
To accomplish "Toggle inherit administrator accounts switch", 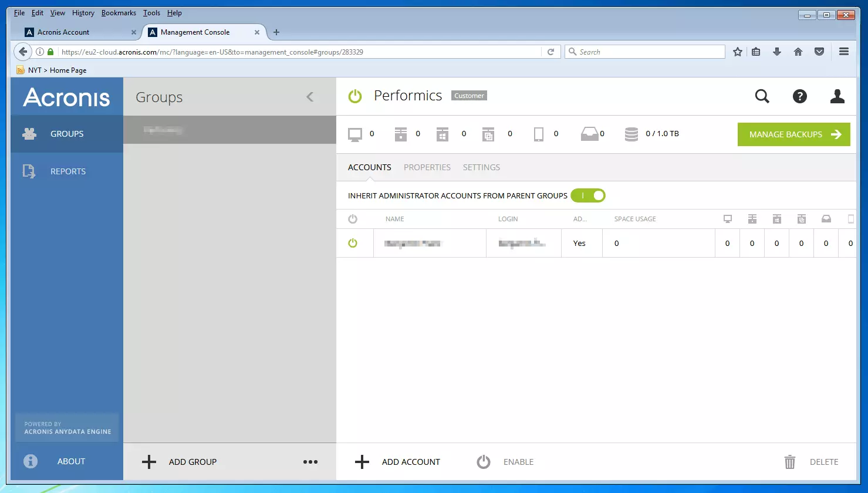I will click(588, 195).
